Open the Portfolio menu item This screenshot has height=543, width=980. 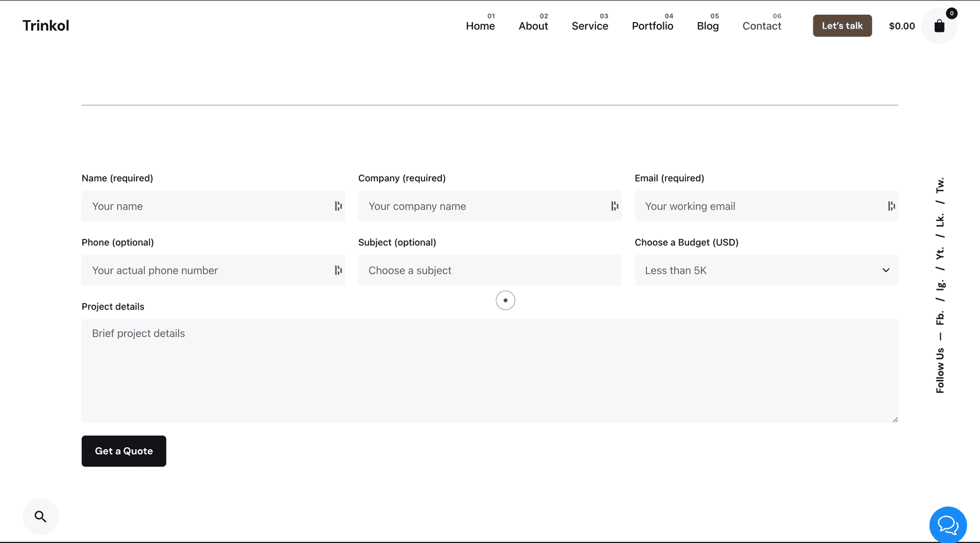pos(652,26)
